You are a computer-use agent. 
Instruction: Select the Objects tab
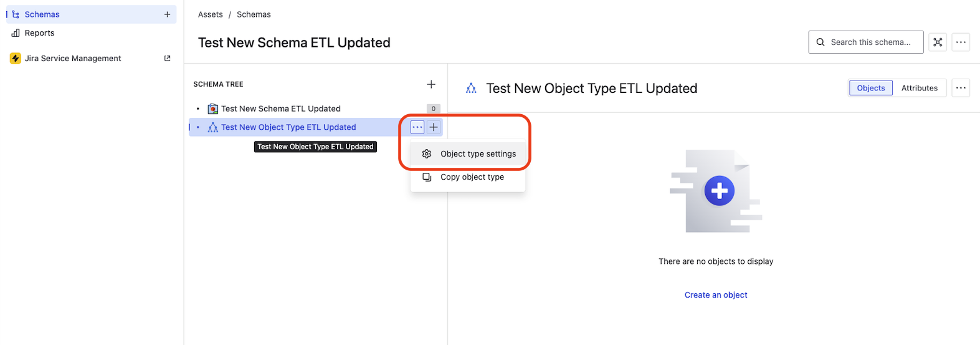click(x=870, y=88)
